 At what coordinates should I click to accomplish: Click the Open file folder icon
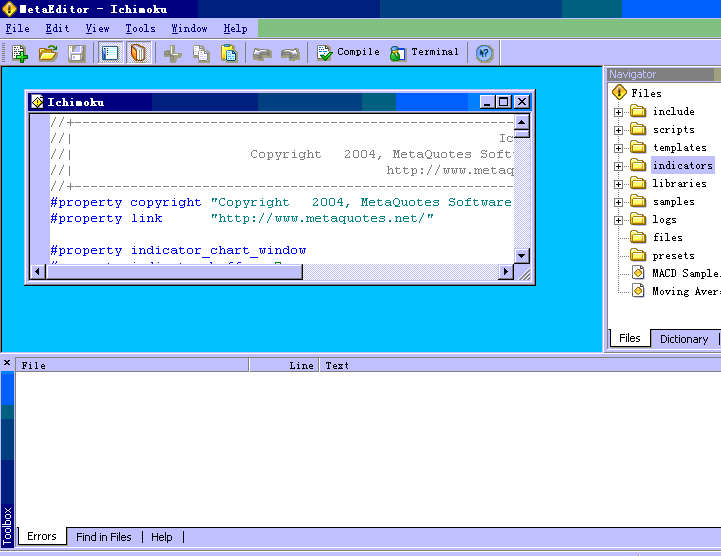point(47,53)
